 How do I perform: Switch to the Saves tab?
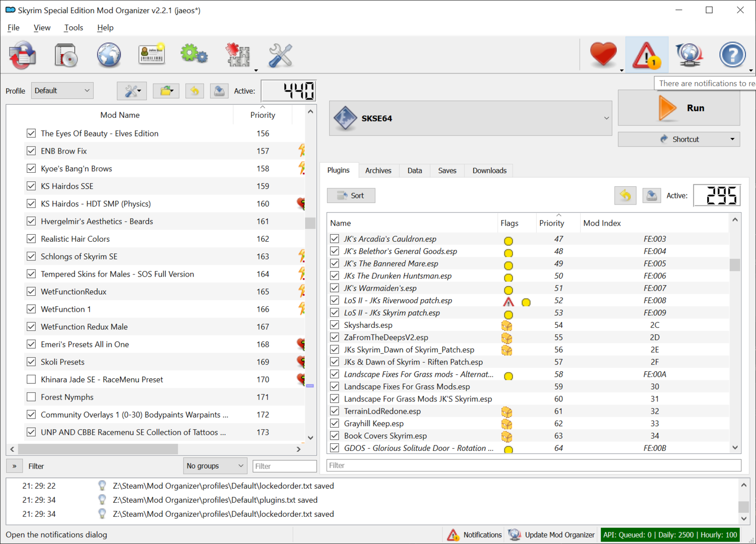447,171
